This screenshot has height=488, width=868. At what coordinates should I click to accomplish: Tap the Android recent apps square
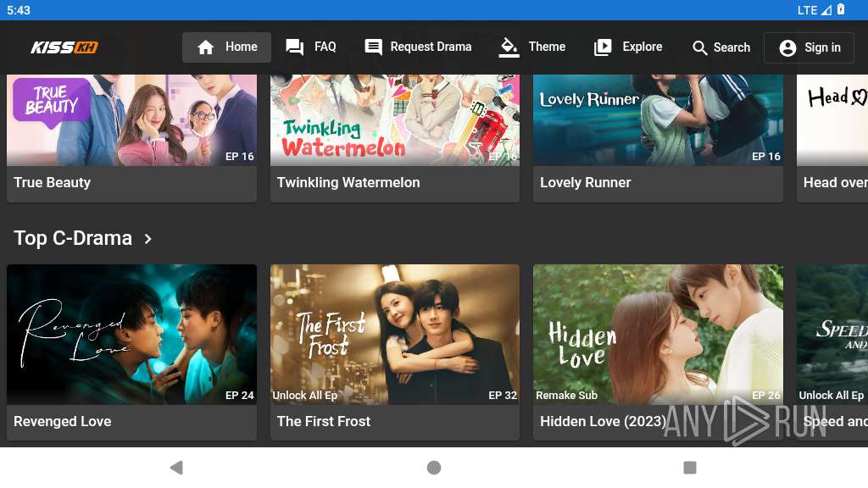coord(690,468)
